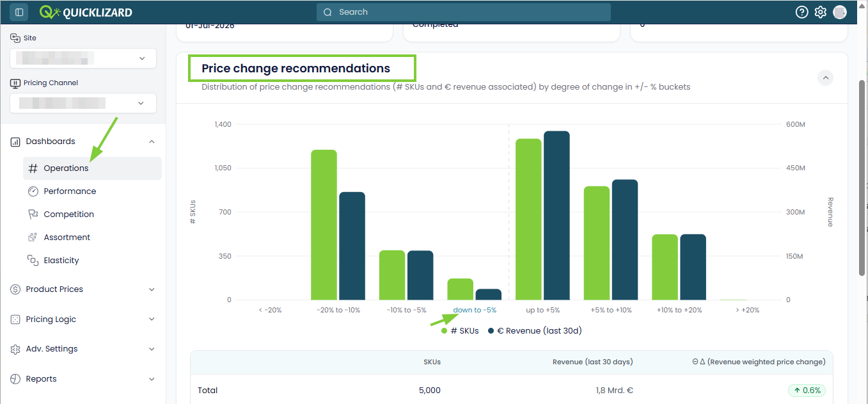Click the 'down to -5%' axis label

475,310
